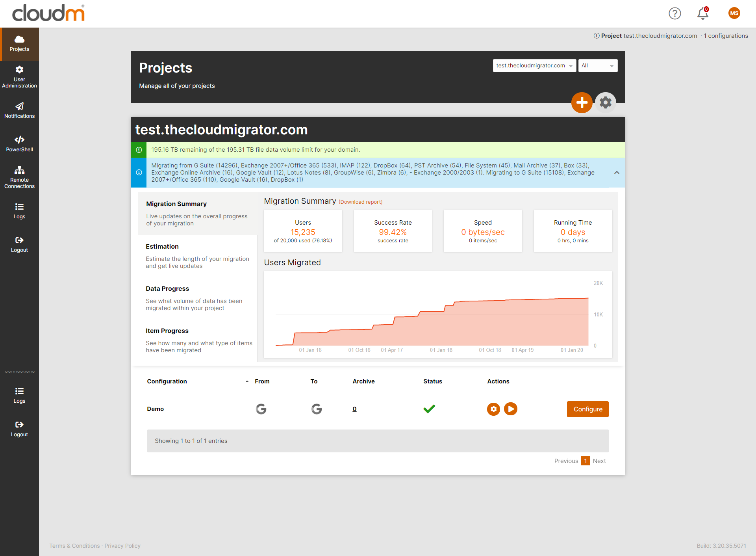Switch to the Estimation tab
756x556 pixels.
point(162,247)
